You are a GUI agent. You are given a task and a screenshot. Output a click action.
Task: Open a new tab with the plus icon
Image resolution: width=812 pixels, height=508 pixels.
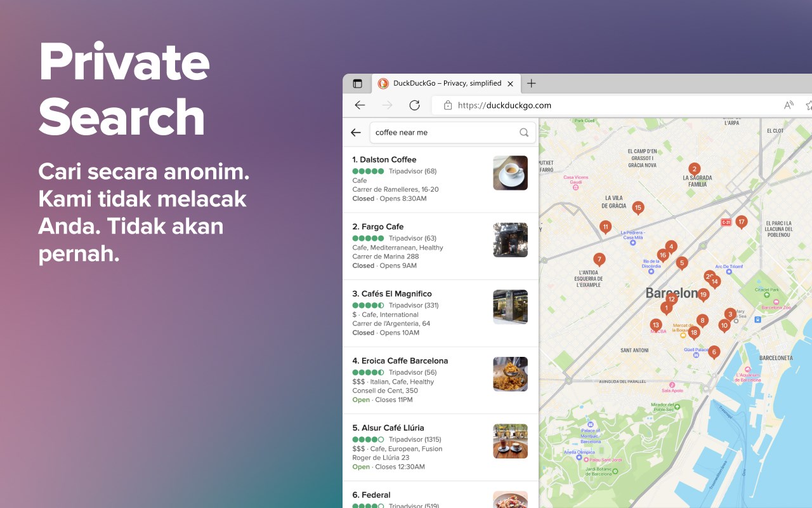(532, 83)
